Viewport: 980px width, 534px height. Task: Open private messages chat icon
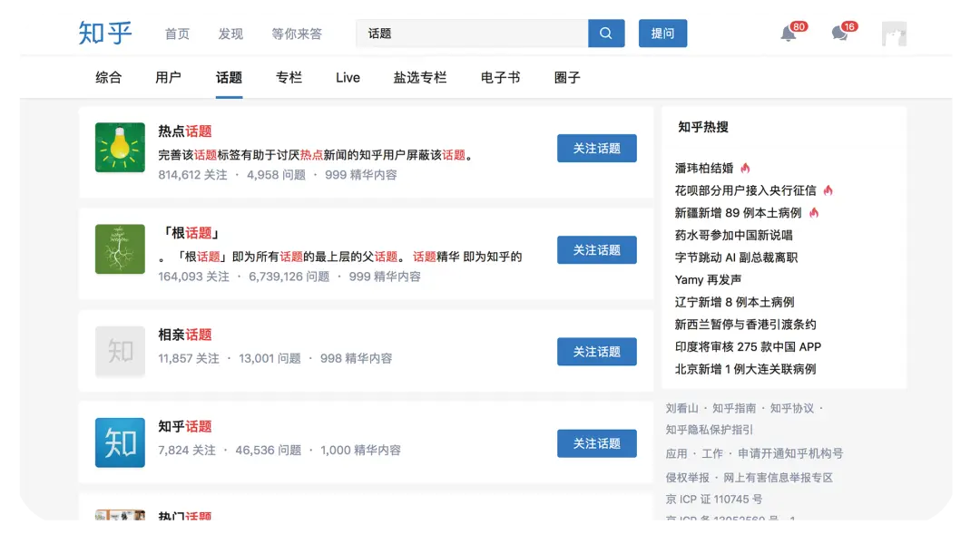pyautogui.click(x=839, y=34)
